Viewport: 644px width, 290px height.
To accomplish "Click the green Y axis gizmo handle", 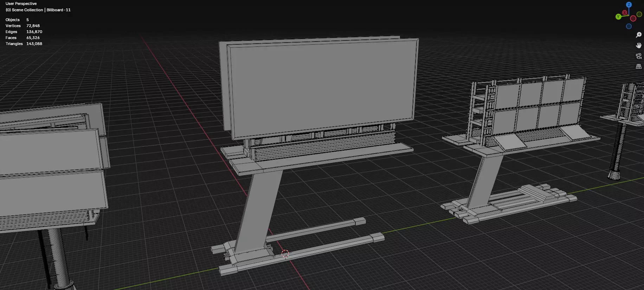I will coord(618,17).
